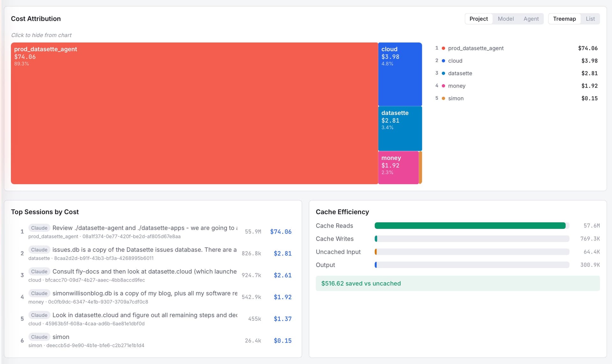
Task: Toggle cloud legend entry
Action: pyautogui.click(x=516, y=61)
